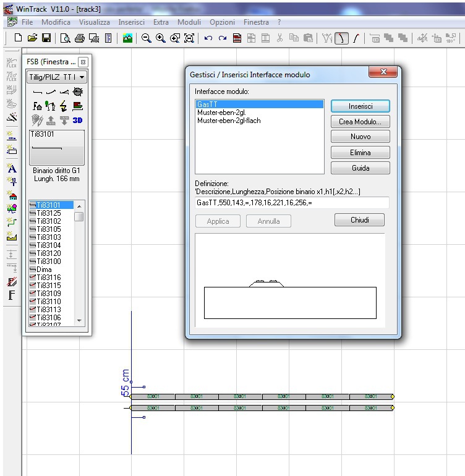Open the Moduli menu
Viewport: 465px width, 476px height.
point(189,22)
